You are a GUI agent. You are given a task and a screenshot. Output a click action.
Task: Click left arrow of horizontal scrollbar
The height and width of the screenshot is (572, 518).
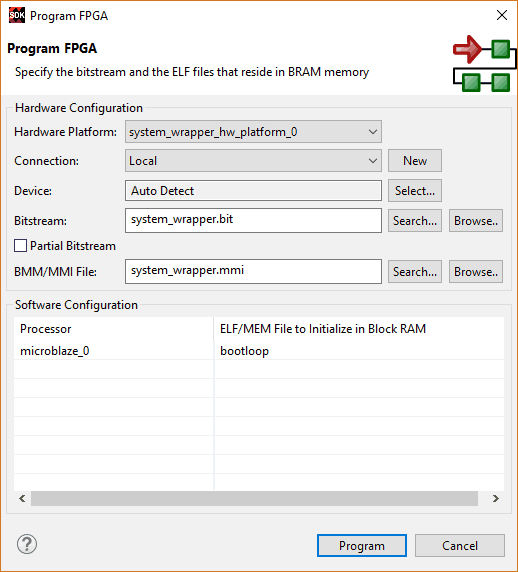point(22,498)
